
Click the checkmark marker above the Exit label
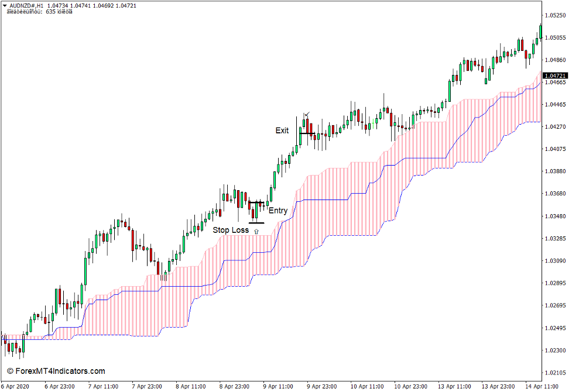point(307,114)
